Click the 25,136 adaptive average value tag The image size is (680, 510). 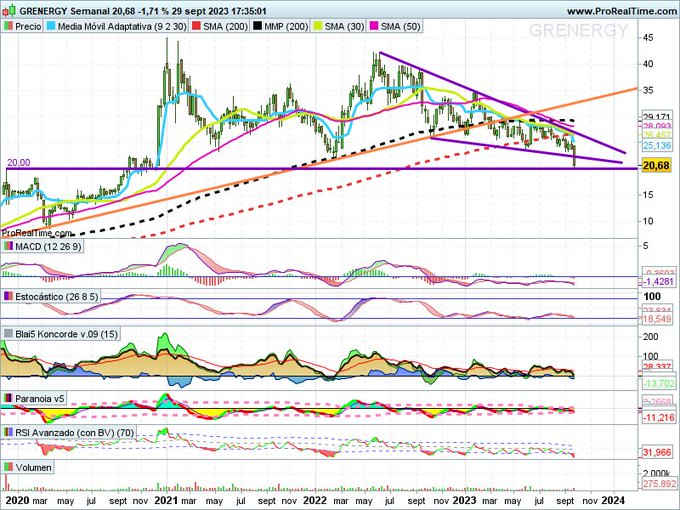(657, 146)
